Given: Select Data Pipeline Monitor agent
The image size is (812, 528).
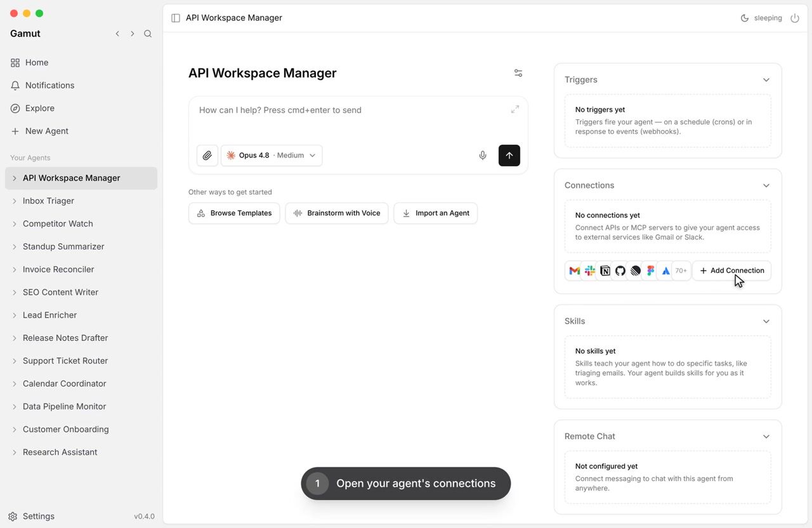Looking at the screenshot, I should pos(81,406).
